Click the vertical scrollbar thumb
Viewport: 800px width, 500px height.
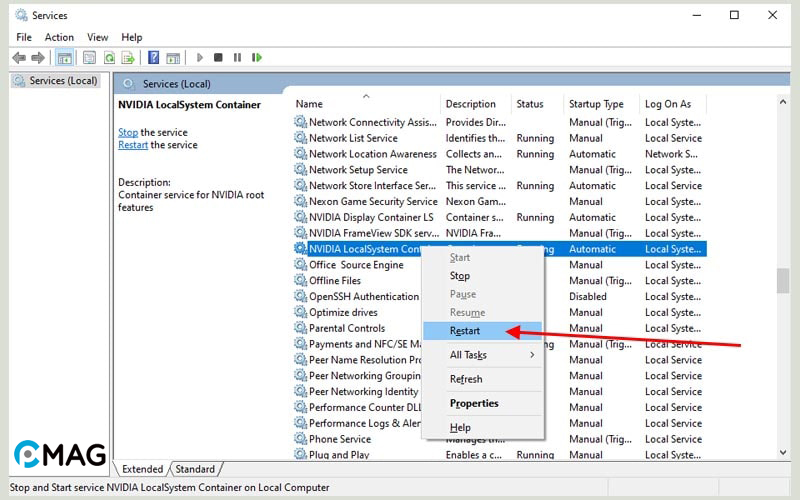tap(783, 281)
